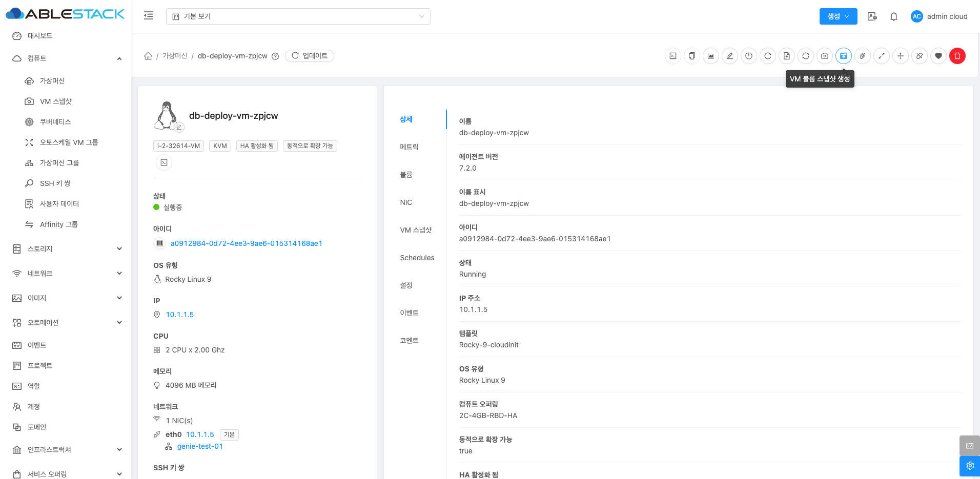Screen dimensions: 980x479
Task: Click the four-arrow migrate VM icon
Action: click(900, 56)
